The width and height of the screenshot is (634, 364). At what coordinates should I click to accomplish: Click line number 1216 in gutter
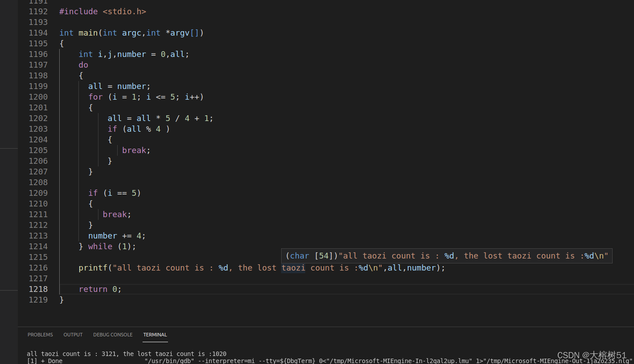click(38, 267)
